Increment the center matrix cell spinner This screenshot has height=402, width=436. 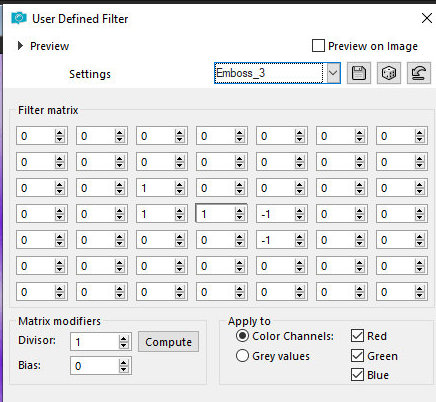coord(239,210)
